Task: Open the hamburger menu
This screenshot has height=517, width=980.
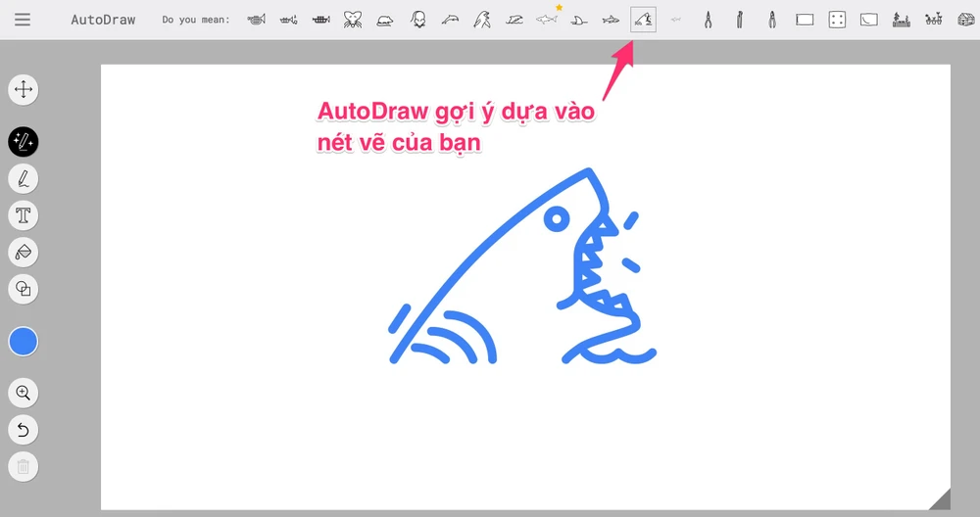Action: click(x=23, y=20)
